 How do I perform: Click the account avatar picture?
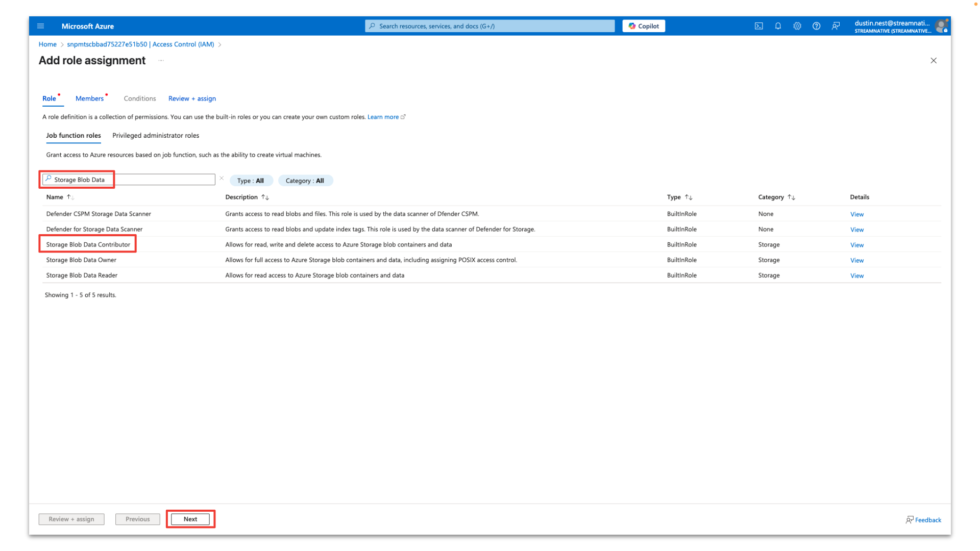942,26
